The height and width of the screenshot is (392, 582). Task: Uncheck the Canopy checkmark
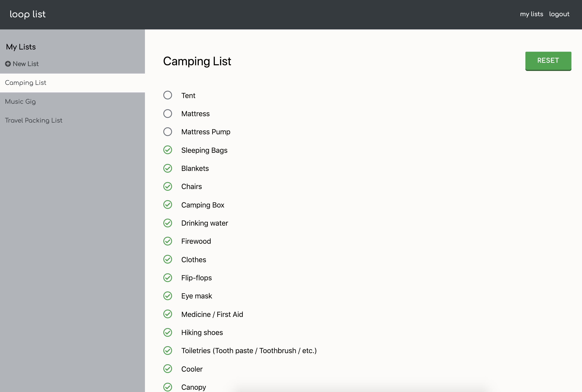click(x=168, y=387)
